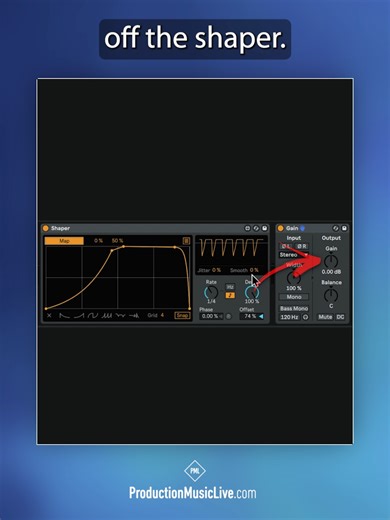Open the Stereo channel mode dropdown
This screenshot has width=390, height=520.
pyautogui.click(x=294, y=255)
